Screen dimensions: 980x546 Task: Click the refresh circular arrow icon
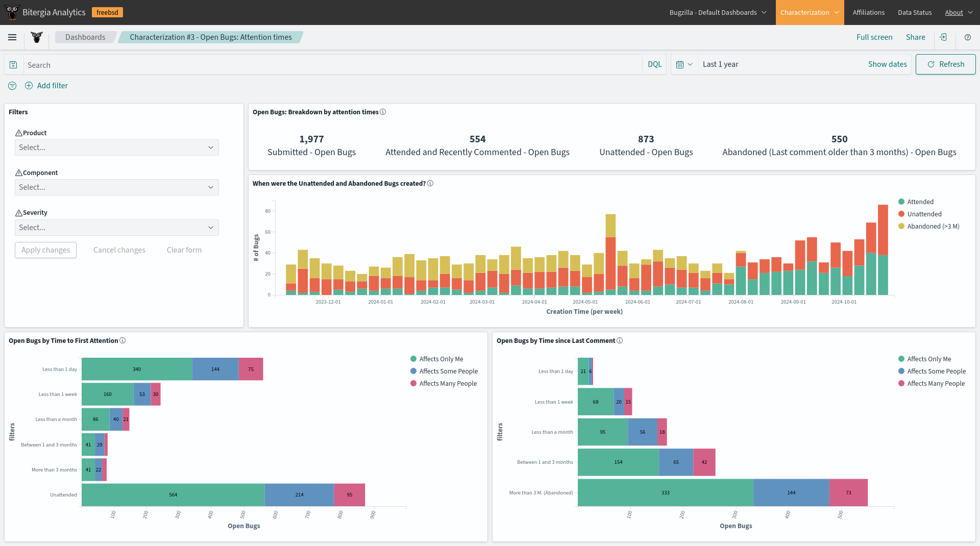click(931, 64)
